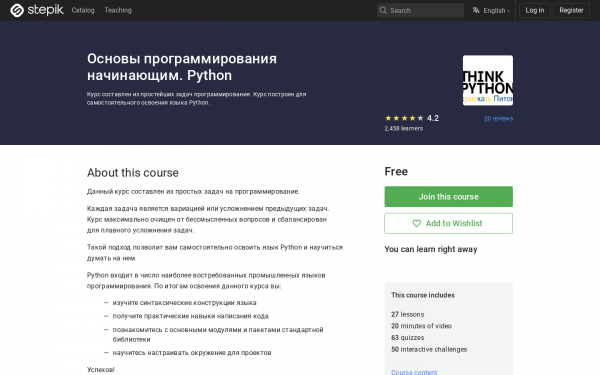This screenshot has width=600, height=375.
Task: Open the Think Python course thumbnail
Action: point(488,80)
